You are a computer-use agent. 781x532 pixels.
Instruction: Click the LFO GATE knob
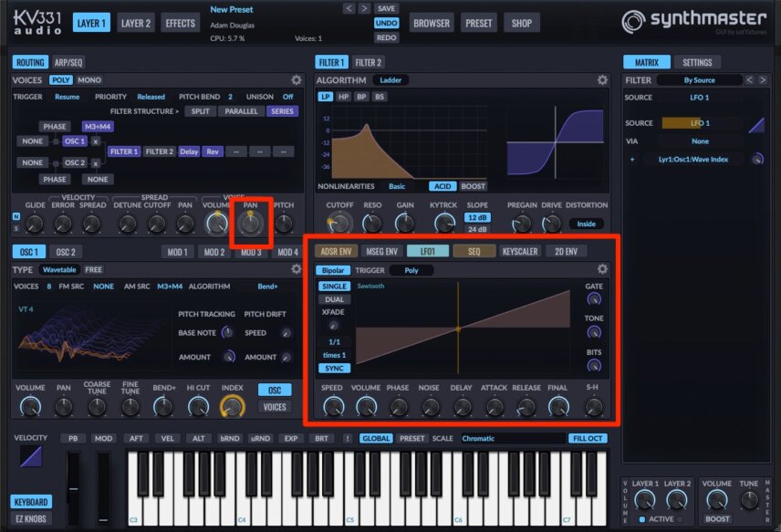593,299
